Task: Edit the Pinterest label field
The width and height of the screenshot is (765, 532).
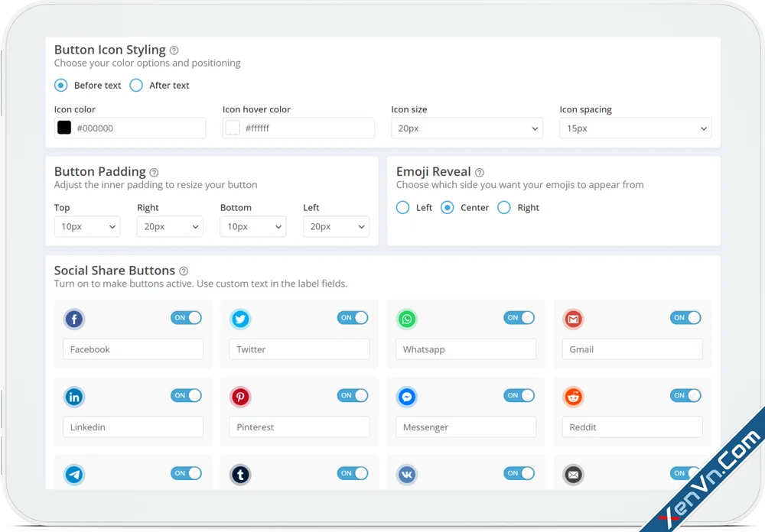Action: click(x=300, y=427)
